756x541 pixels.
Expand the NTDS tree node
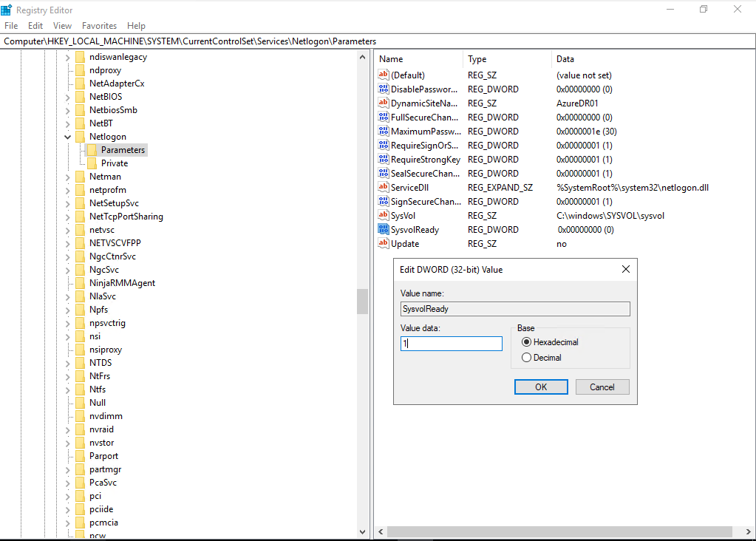[67, 363]
